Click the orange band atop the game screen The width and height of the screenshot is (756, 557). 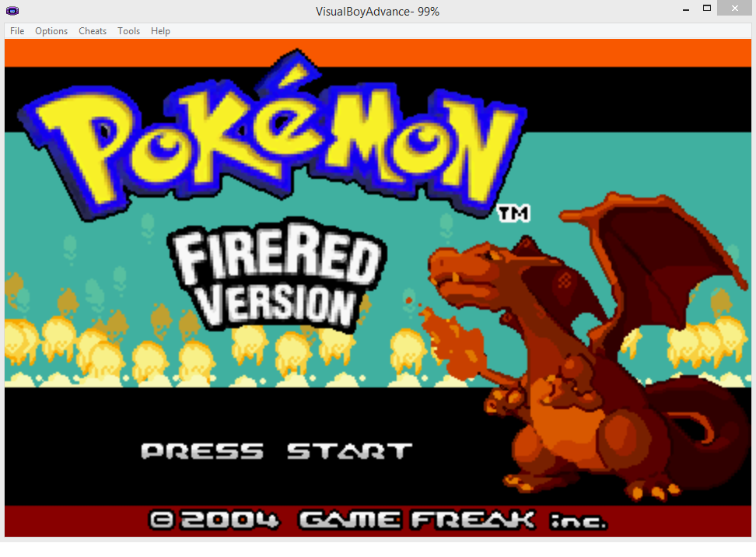coord(378,53)
